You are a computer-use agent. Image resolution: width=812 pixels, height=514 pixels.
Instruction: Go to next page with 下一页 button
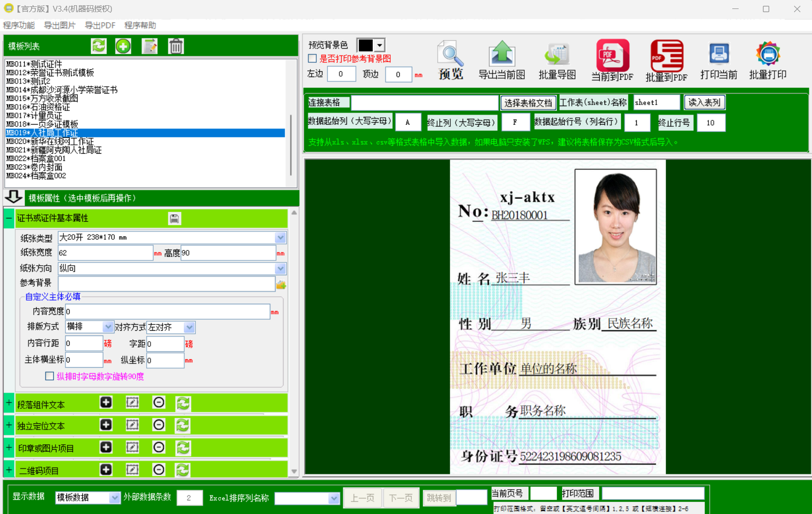pyautogui.click(x=401, y=497)
